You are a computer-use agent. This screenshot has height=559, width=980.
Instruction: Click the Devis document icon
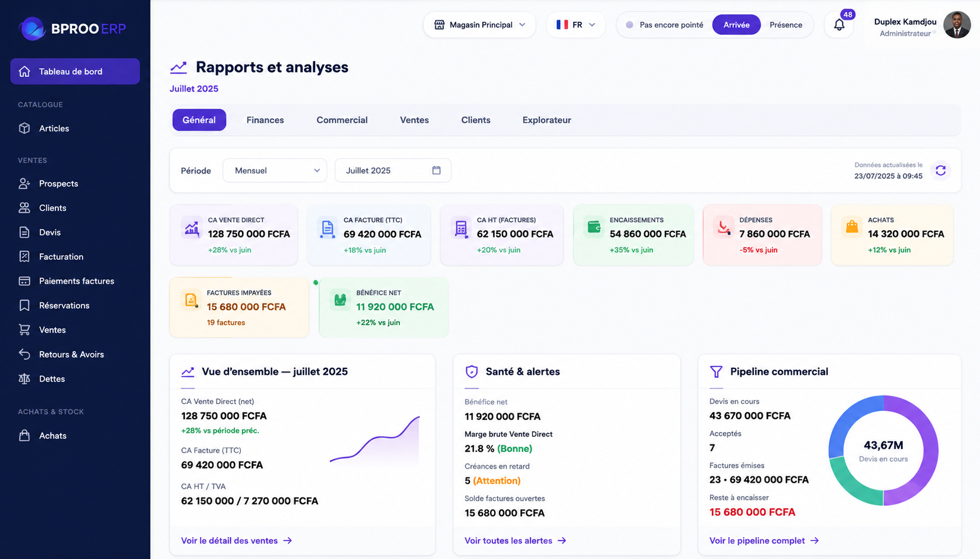pyautogui.click(x=24, y=232)
